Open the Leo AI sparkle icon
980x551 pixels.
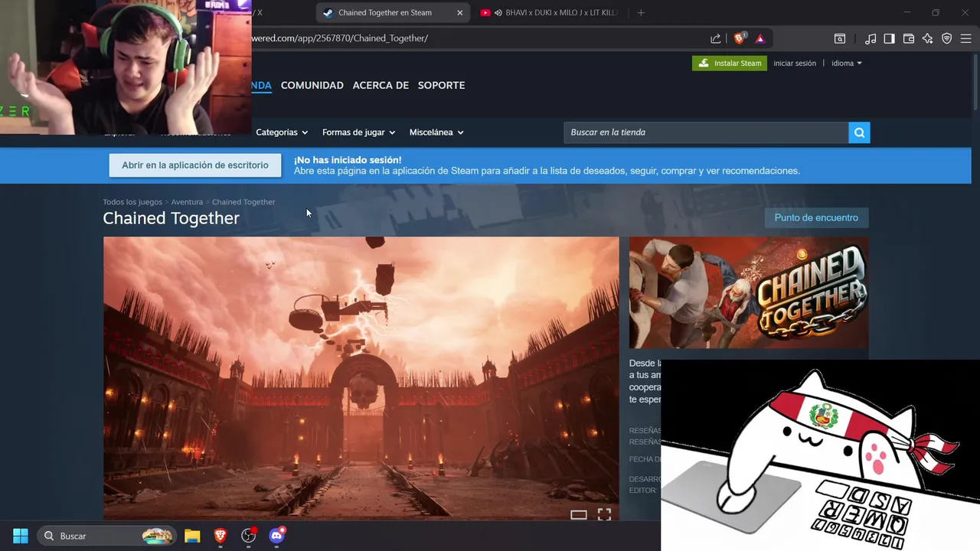928,38
